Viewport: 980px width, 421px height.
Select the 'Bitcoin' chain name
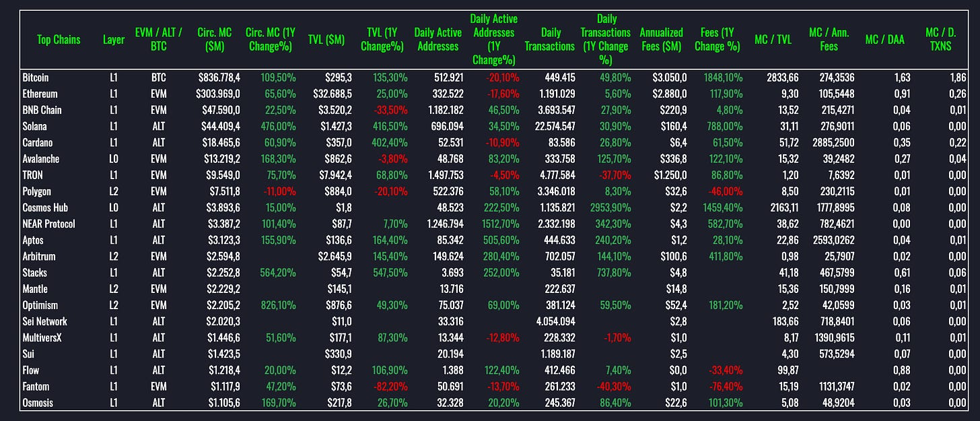click(36, 78)
